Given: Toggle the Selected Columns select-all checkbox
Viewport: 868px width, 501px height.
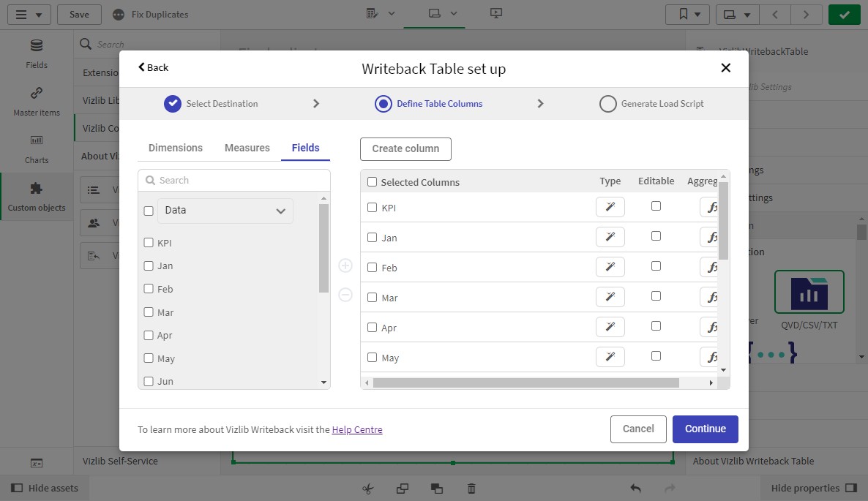Looking at the screenshot, I should pyautogui.click(x=372, y=182).
